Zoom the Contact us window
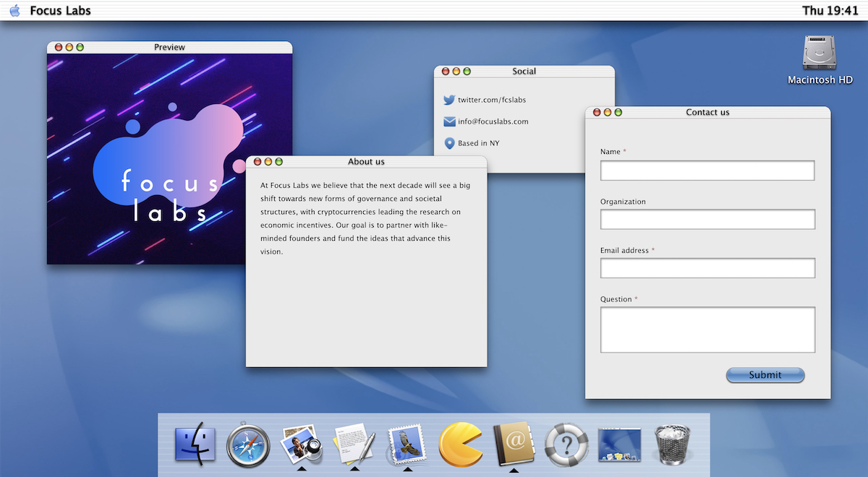Viewport: 868px width, 477px height. click(618, 112)
